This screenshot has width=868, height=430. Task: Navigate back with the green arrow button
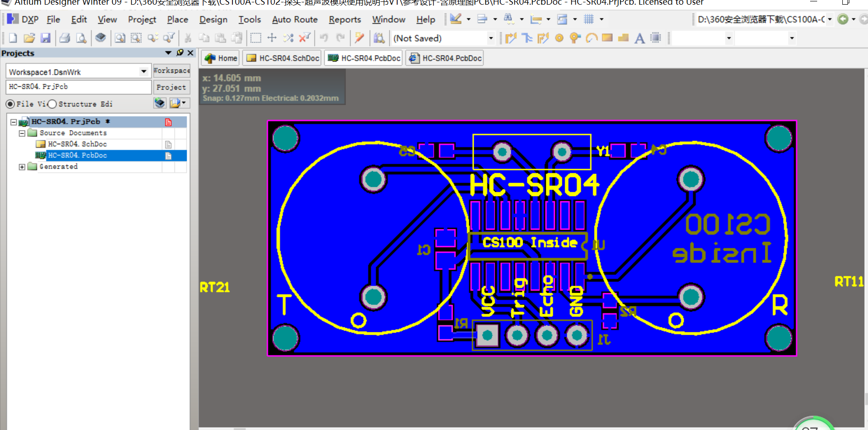tap(843, 19)
